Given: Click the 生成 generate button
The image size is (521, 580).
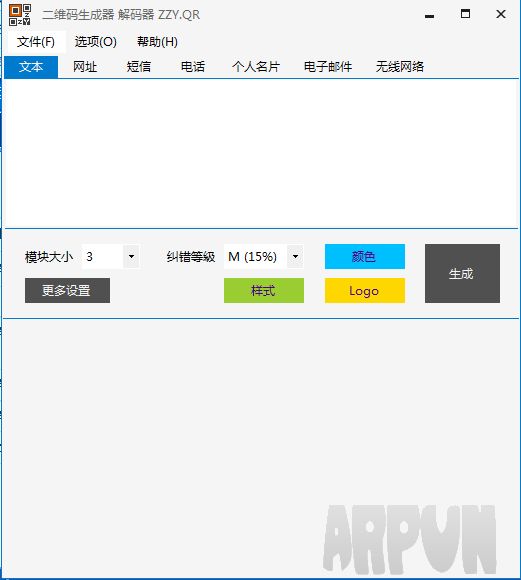Looking at the screenshot, I should 462,273.
